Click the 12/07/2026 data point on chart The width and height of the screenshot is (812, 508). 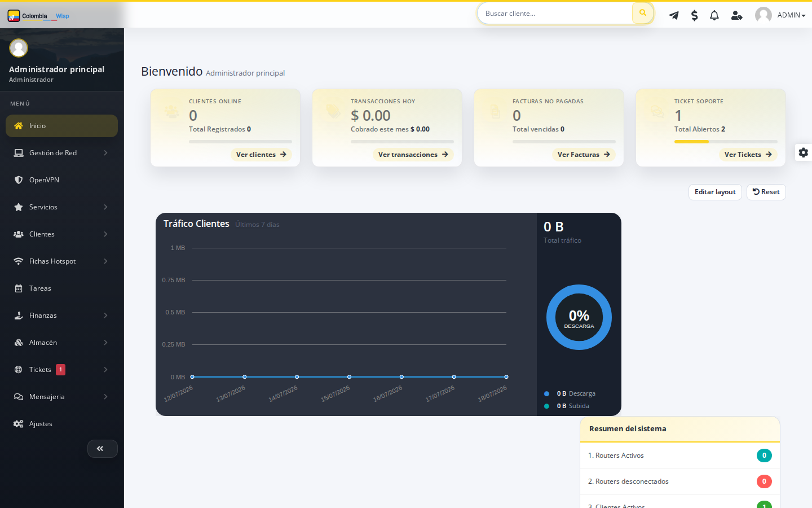click(192, 376)
